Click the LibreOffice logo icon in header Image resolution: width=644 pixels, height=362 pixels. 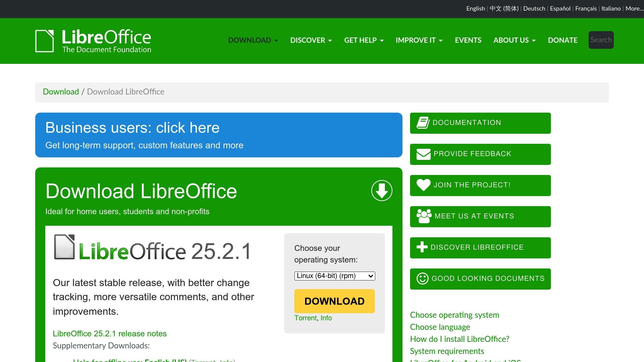pyautogui.click(x=45, y=41)
